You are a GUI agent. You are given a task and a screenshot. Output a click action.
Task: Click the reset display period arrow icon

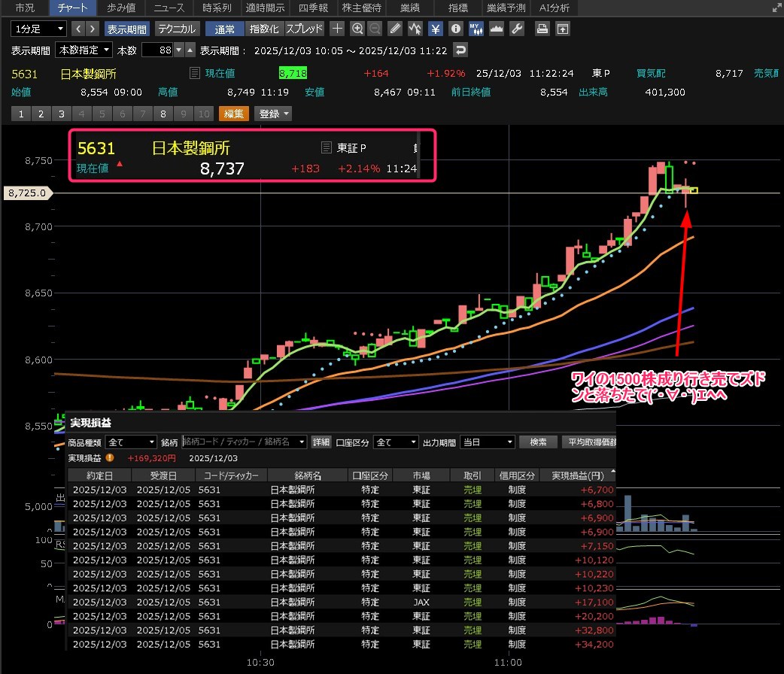click(x=460, y=50)
